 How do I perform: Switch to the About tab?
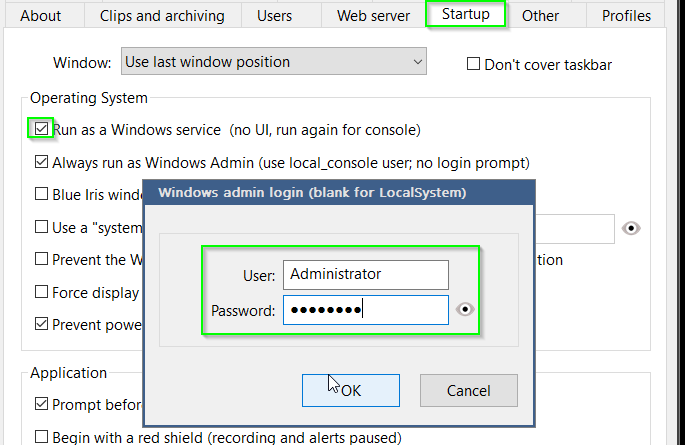tap(41, 16)
